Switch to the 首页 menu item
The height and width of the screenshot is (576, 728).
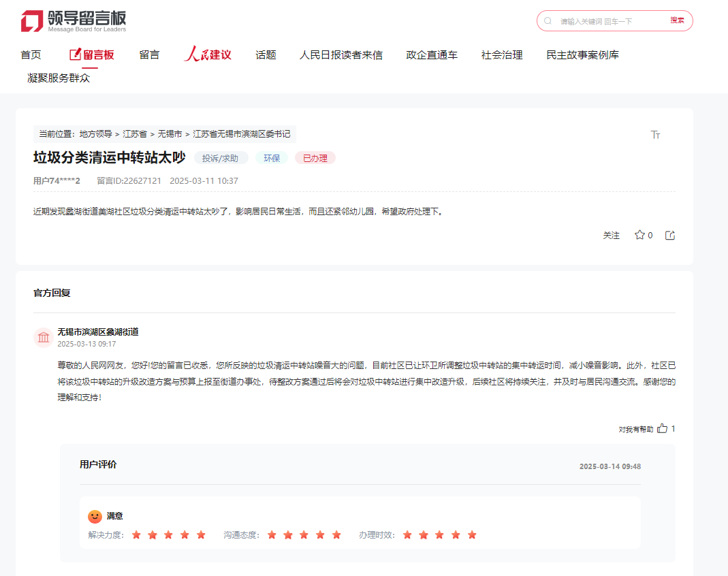pyautogui.click(x=30, y=54)
